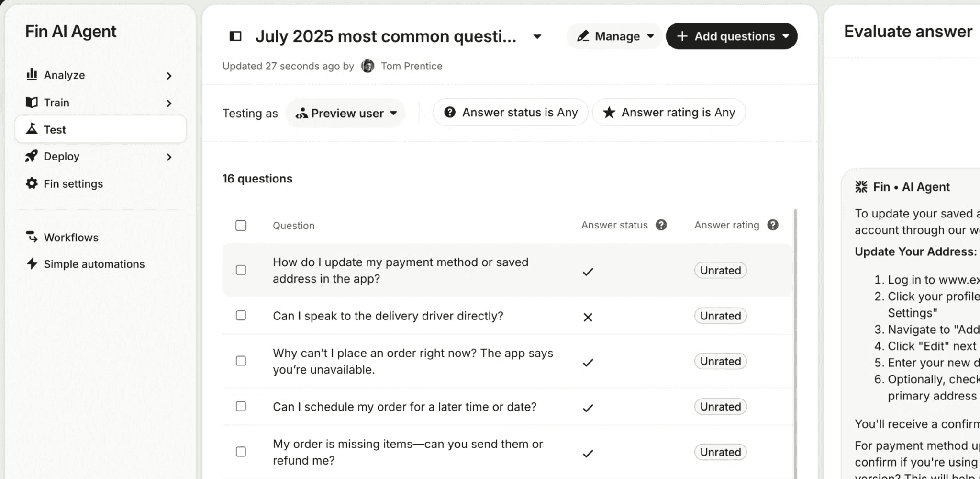Select 'Can I schedule my order' question row

click(405, 407)
